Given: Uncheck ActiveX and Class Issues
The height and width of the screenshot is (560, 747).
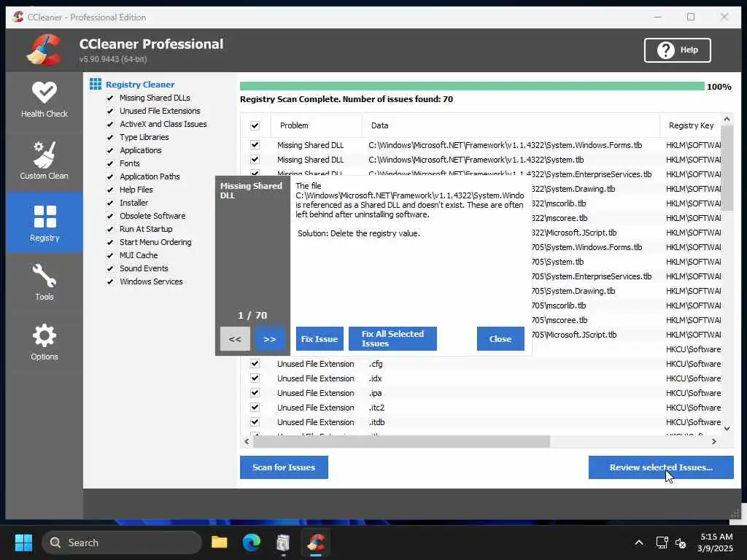Looking at the screenshot, I should (110, 124).
